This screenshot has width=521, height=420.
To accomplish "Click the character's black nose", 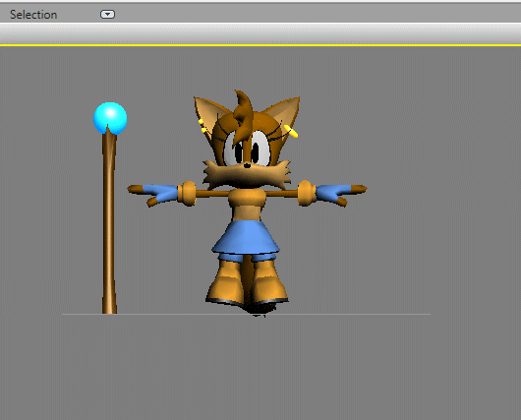I will pyautogui.click(x=247, y=165).
